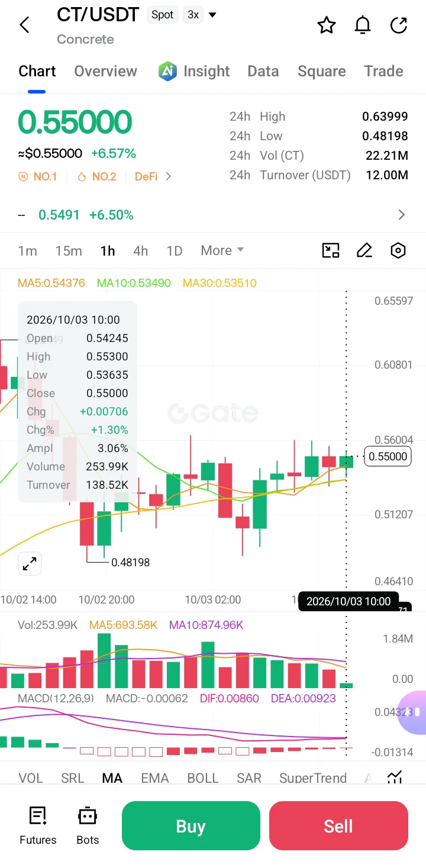Open the More timeframes dropdown
Image resolution: width=426 pixels, height=868 pixels.
[222, 250]
